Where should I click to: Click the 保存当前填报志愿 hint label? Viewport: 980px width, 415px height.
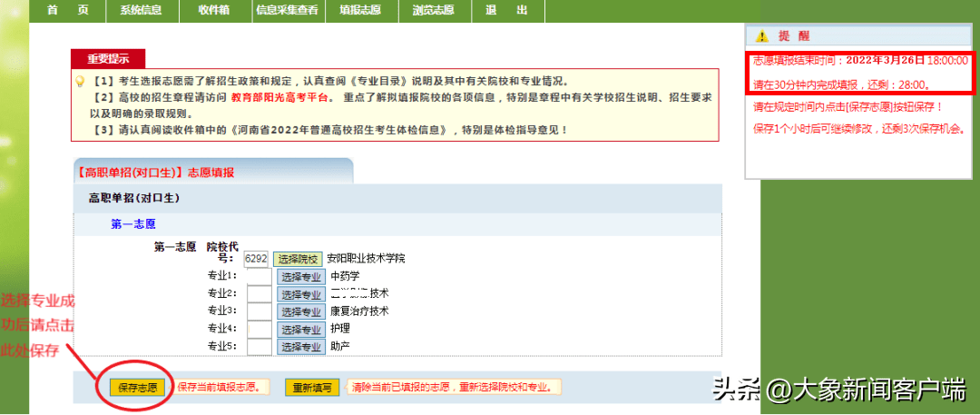[x=220, y=387]
